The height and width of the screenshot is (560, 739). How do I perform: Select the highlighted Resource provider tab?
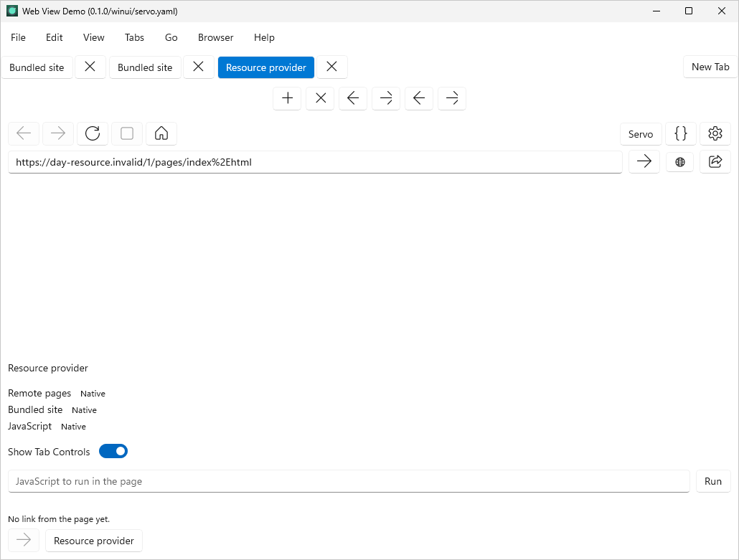pos(265,67)
